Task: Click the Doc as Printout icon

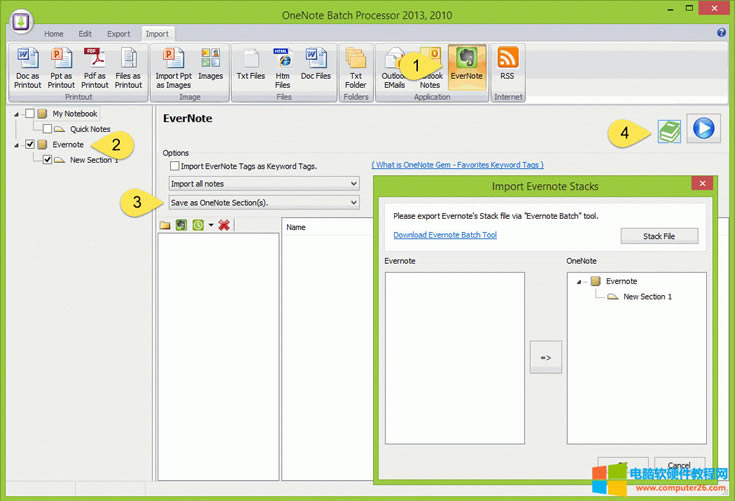Action: 28,68
